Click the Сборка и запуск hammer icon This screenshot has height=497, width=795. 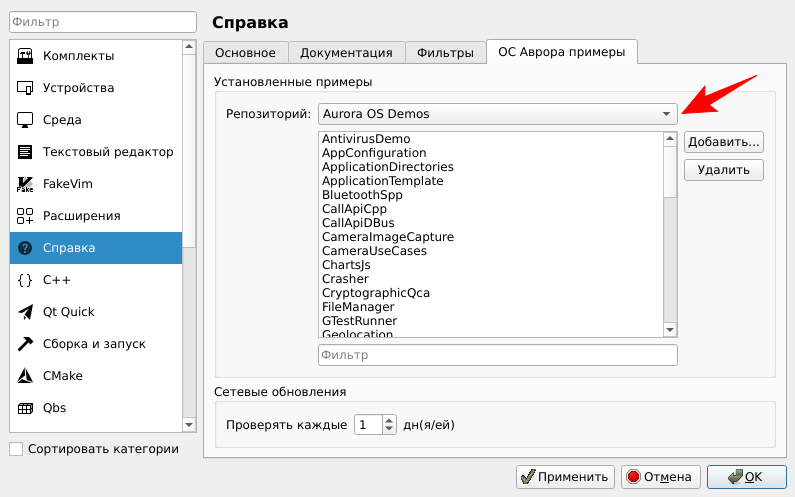pos(25,344)
